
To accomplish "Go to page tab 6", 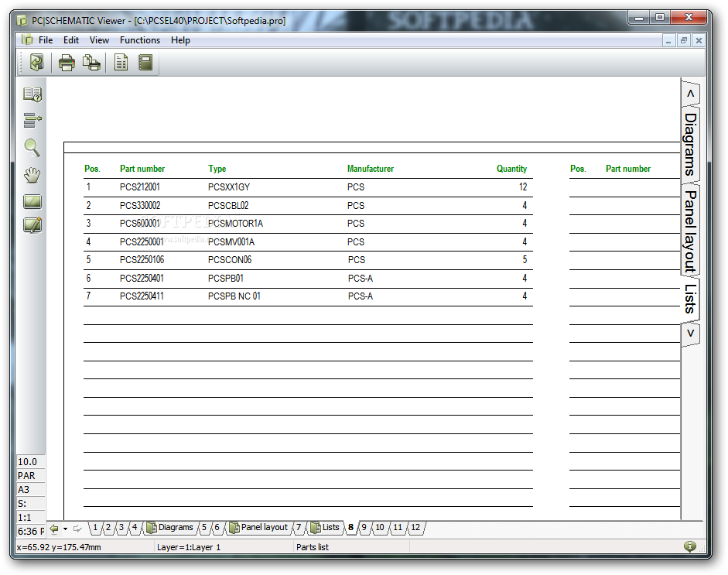I will [x=217, y=528].
